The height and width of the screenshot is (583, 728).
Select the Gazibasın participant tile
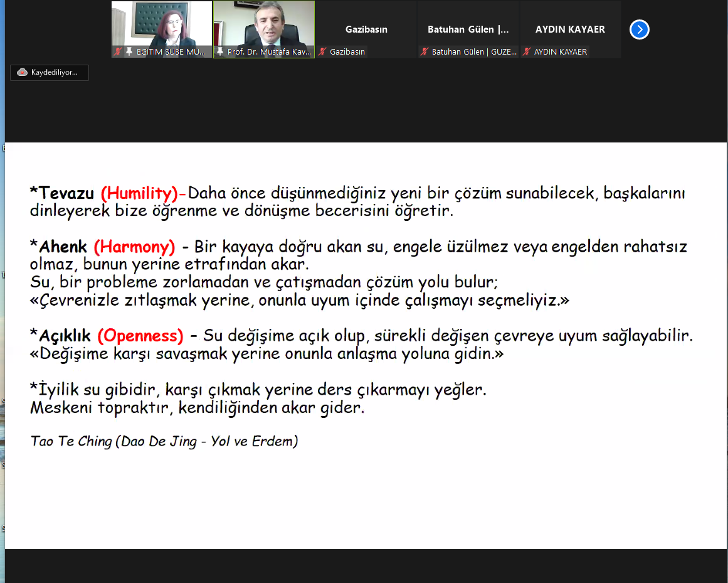[366, 29]
